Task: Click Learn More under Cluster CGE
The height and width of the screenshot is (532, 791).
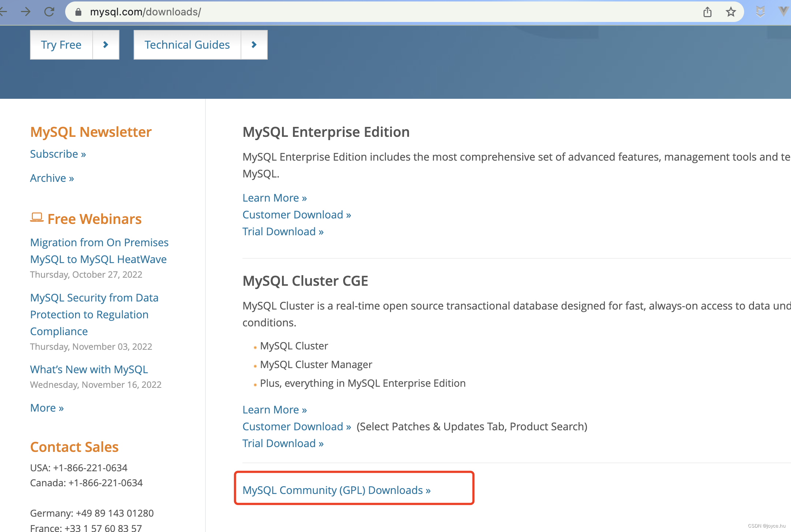Action: [275, 410]
